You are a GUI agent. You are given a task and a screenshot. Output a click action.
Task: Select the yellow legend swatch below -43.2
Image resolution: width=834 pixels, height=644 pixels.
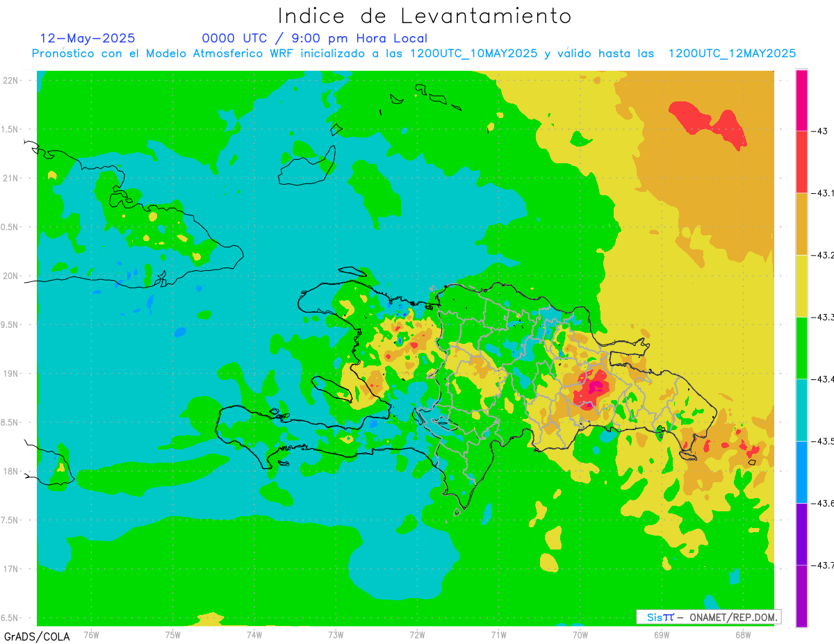[801, 286]
